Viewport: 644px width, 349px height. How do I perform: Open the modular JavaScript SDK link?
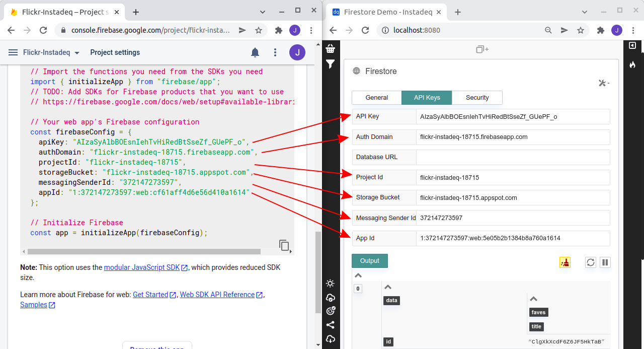pos(146,267)
